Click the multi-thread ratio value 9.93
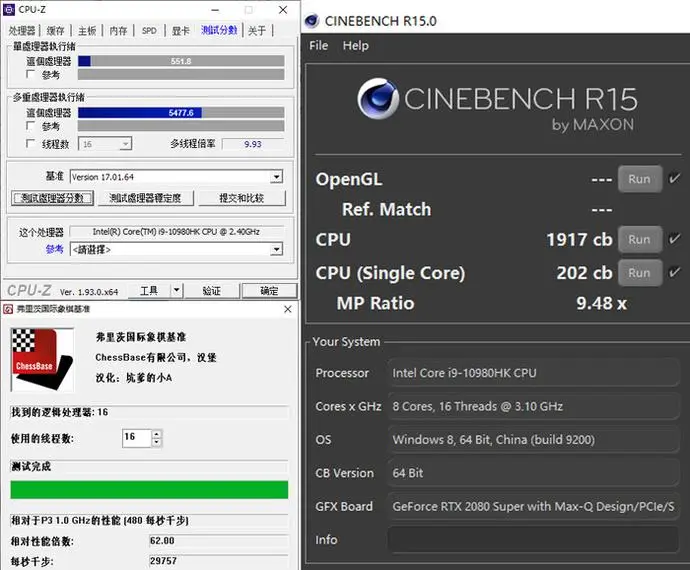The image size is (690, 570). [253, 144]
